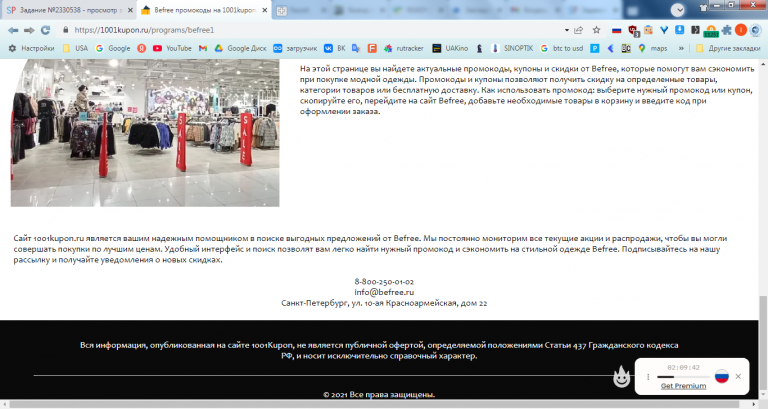Click the padlock site info icon
Viewport: 768px width, 409px height.
click(x=66, y=30)
